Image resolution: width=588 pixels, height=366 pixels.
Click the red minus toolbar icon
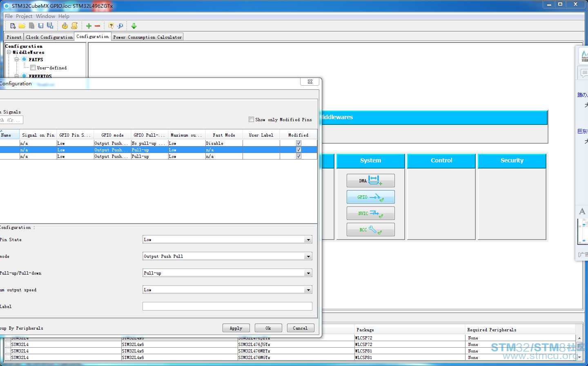97,26
